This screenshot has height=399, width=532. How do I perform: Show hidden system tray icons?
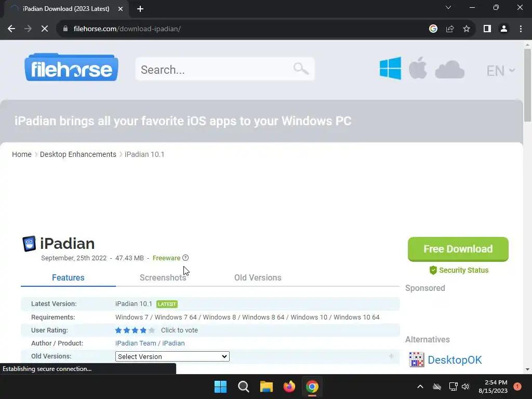point(420,387)
